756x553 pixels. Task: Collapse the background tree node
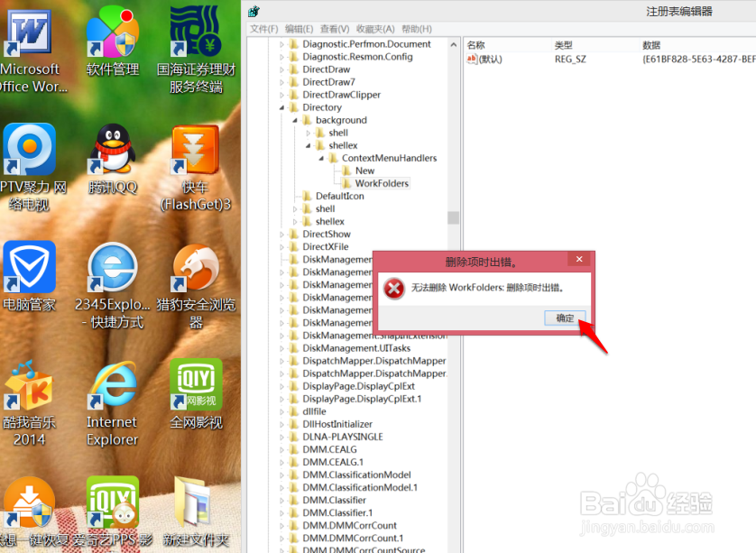click(x=295, y=120)
